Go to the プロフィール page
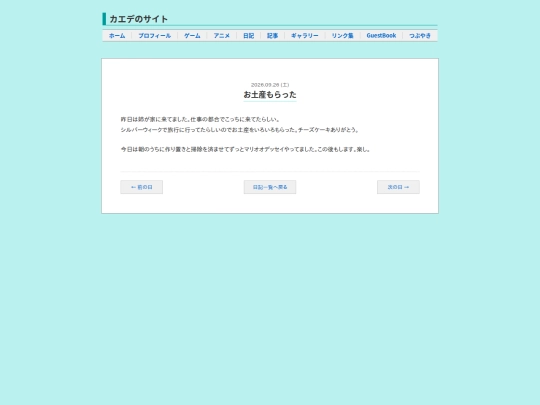This screenshot has height=405, width=540. click(155, 35)
